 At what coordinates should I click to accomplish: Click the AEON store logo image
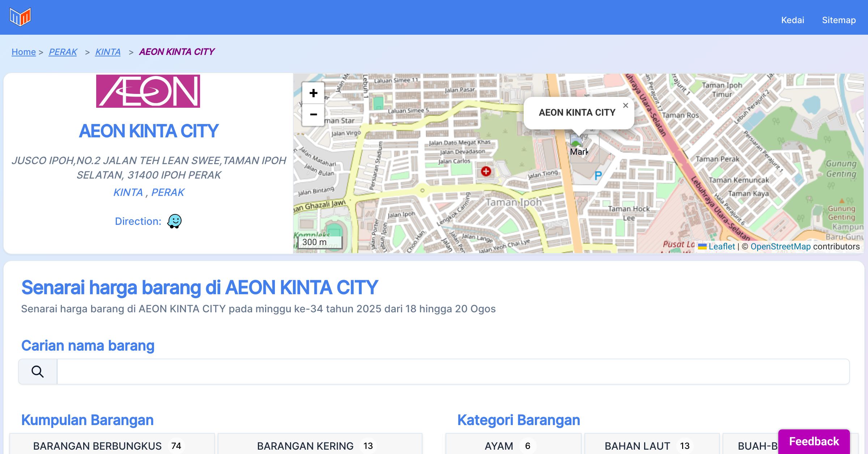point(148,91)
